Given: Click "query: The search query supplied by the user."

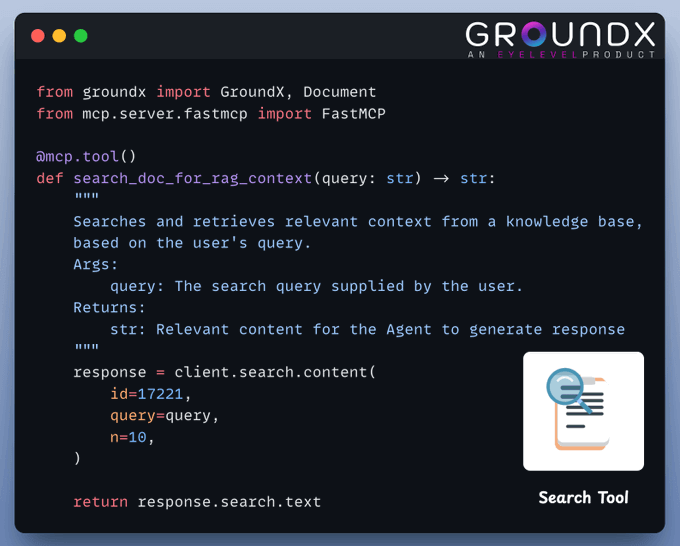Looking at the screenshot, I should click(x=316, y=286).
